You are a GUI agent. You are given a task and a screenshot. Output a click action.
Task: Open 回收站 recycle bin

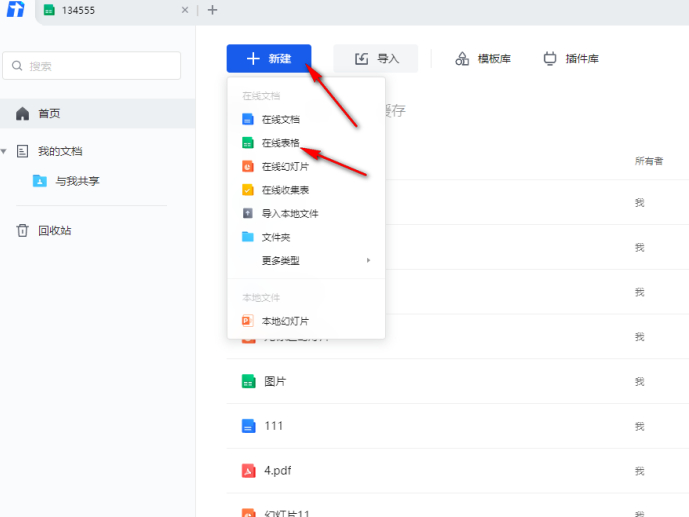click(x=54, y=231)
